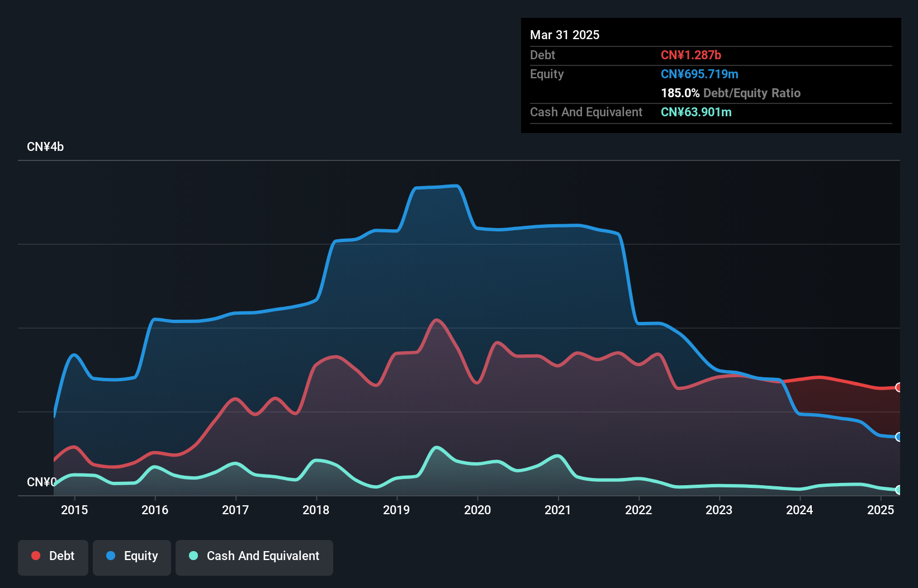The image size is (918, 588).
Task: Click the Mar 31 2025 tooltip date
Action: 565,35
